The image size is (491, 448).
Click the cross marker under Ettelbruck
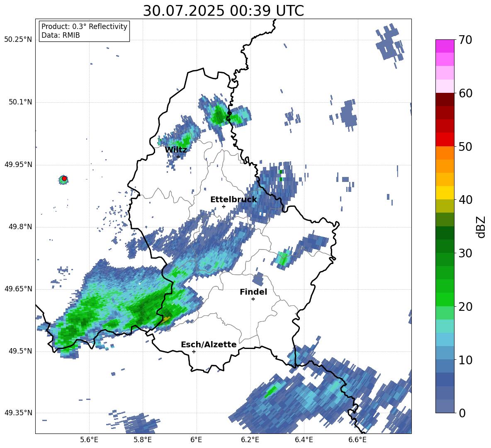[x=224, y=206]
